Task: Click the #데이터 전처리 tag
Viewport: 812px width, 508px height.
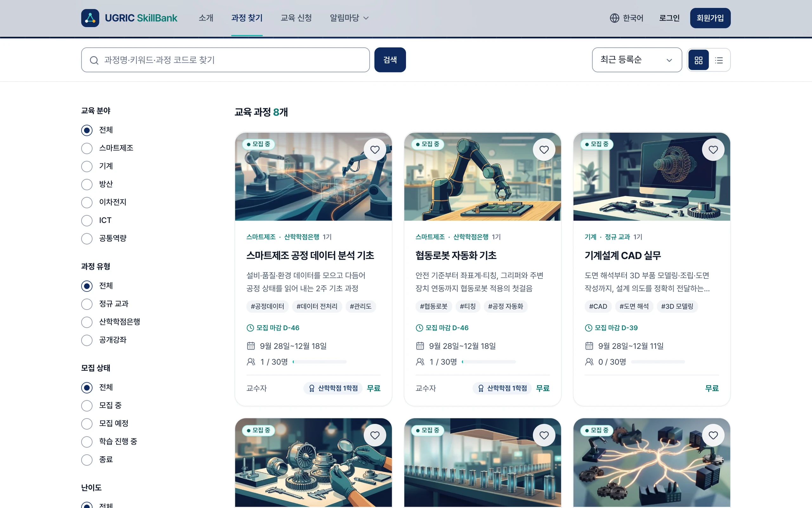Action: pyautogui.click(x=317, y=306)
